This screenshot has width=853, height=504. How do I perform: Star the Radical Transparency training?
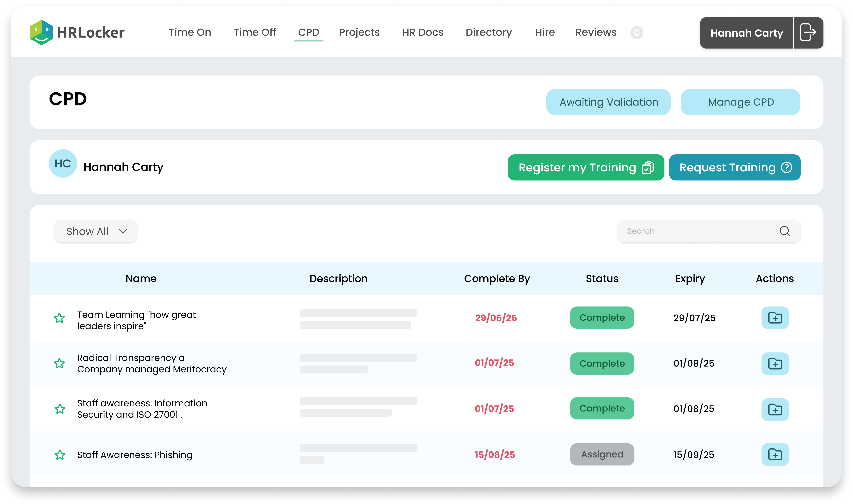click(59, 363)
